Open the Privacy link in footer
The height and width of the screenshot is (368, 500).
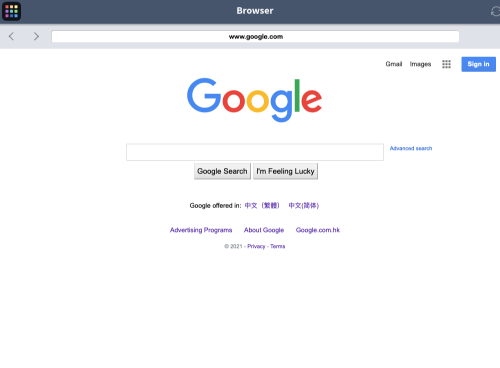[256, 246]
